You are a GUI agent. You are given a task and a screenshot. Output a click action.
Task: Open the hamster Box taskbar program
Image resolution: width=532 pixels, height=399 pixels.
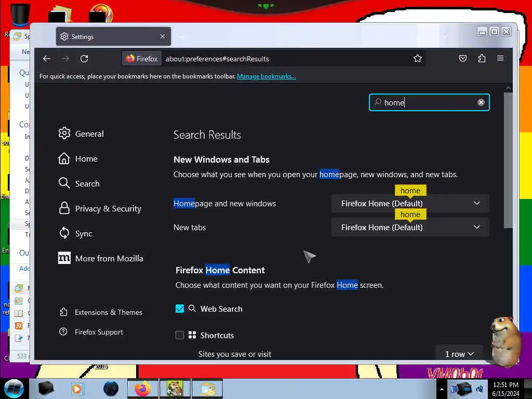tap(175, 389)
